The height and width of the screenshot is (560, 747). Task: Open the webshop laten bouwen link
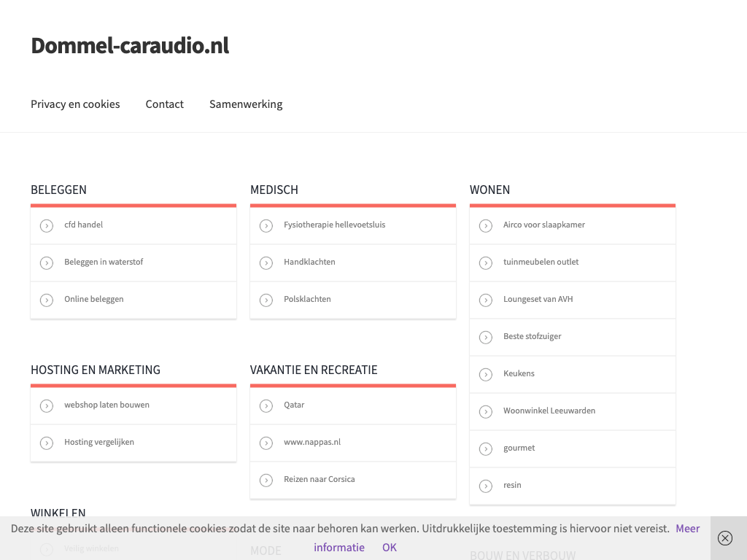tap(107, 405)
